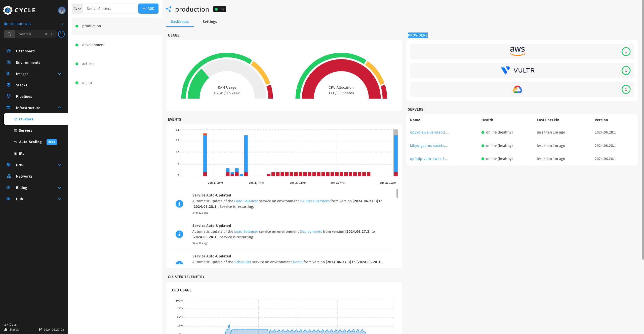Click the Images sidebar icon
644x334 pixels.
click(8, 74)
